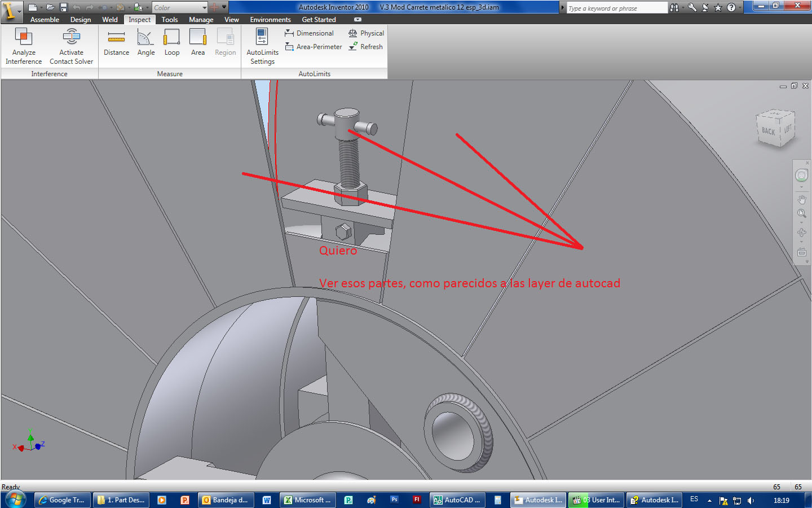Screen dimensions: 812x508
Task: Select the Pan hand tool in navigation bar
Action: pos(801,199)
